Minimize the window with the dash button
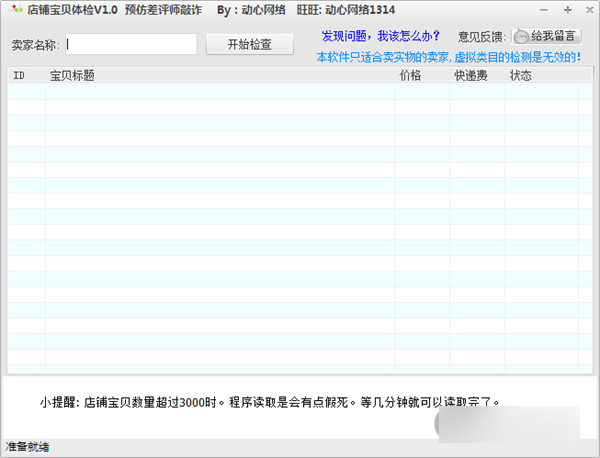Viewport: 600px width, 458px height. click(546, 9)
